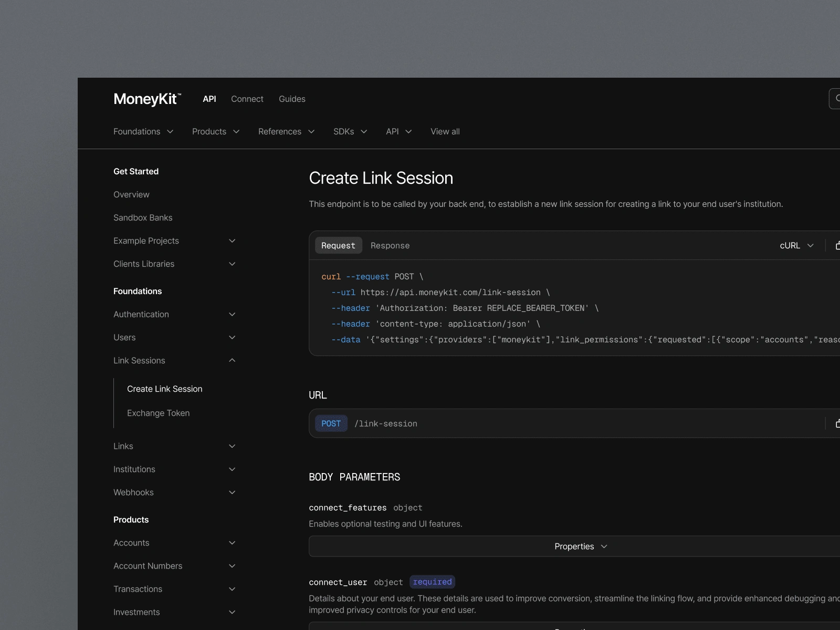Expand Transactions section chevron

point(232,589)
